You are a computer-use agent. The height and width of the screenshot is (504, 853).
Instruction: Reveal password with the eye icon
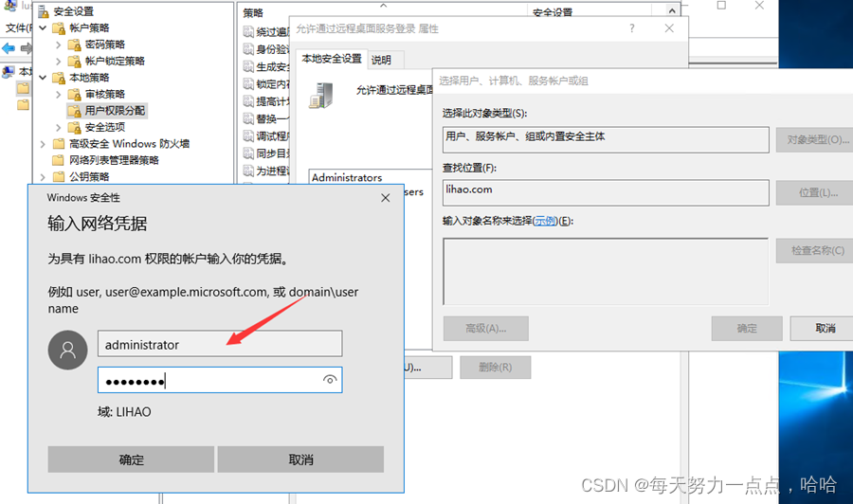329,380
